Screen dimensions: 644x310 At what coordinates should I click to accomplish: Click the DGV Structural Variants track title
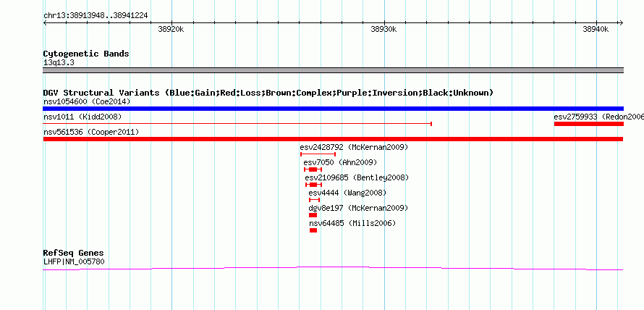(x=268, y=93)
